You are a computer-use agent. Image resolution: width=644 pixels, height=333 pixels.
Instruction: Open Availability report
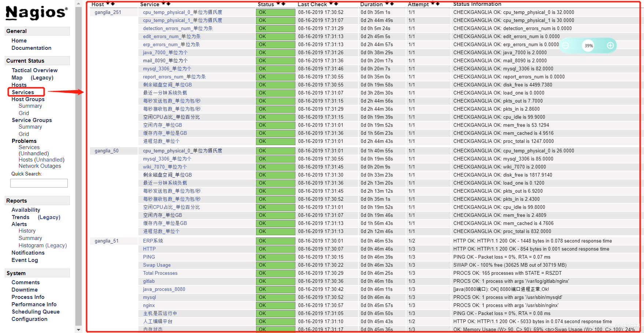(26, 210)
